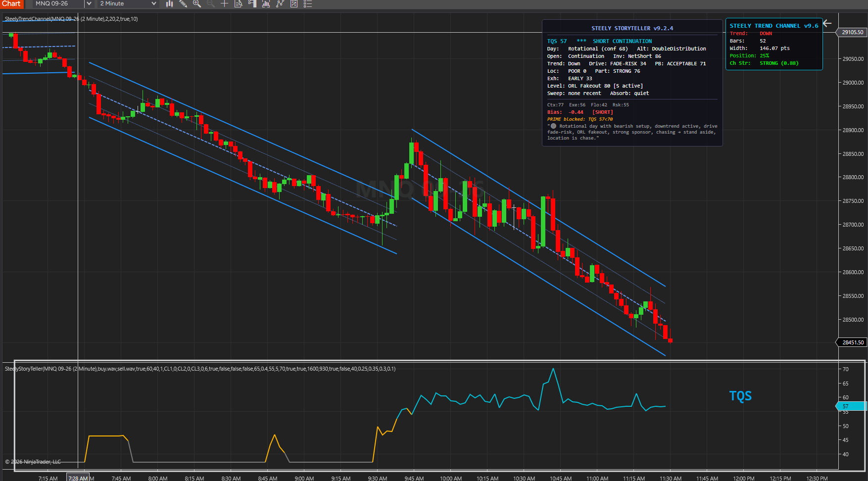Screen dimensions: 868x481
Task: Click the 28750.00 price axis label
Action: [853, 201]
